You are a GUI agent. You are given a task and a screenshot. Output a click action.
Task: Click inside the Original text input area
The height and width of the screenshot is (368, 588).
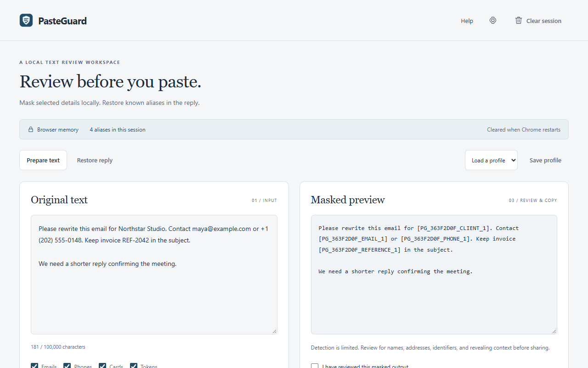coord(154,275)
